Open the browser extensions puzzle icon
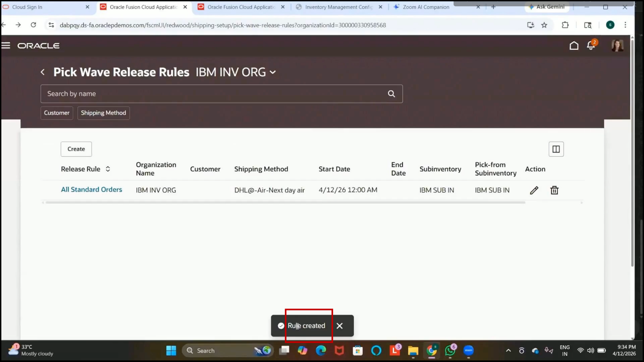Image resolution: width=644 pixels, height=362 pixels. point(565,25)
